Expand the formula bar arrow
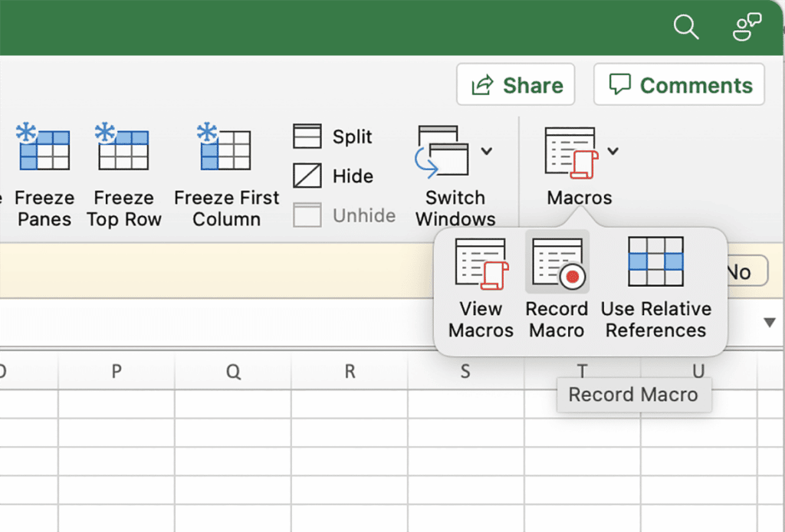Screen dimensions: 785x532 point(770,322)
